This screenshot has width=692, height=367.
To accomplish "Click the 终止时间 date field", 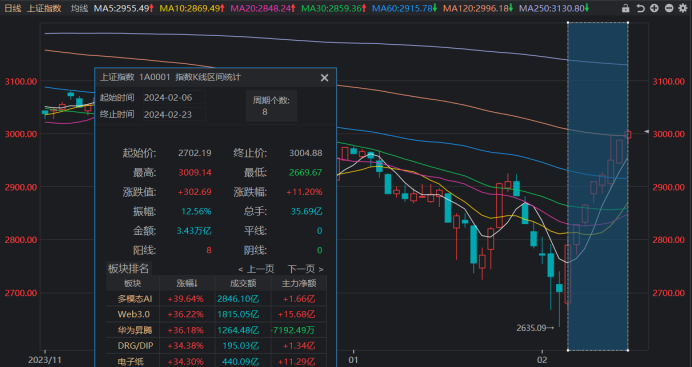I will coord(174,114).
